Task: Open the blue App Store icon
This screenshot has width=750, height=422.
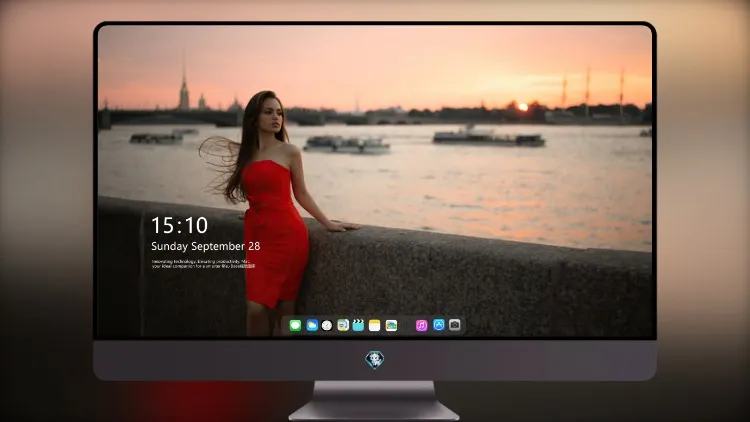Action: coord(439,325)
